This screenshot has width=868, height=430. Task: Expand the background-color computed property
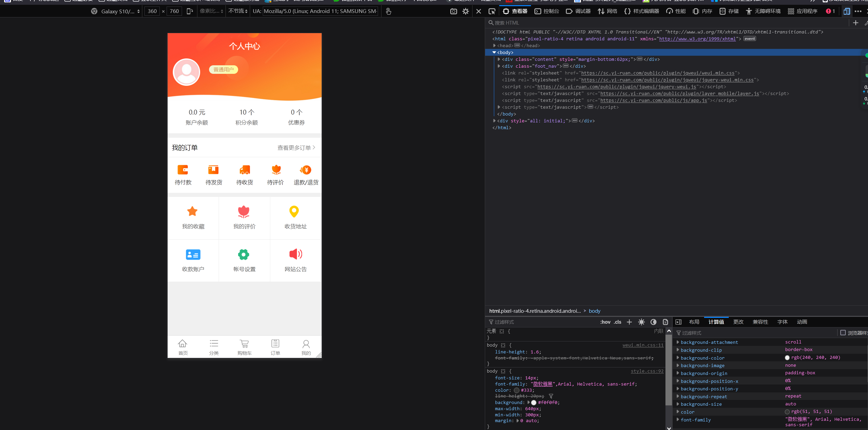(678, 358)
